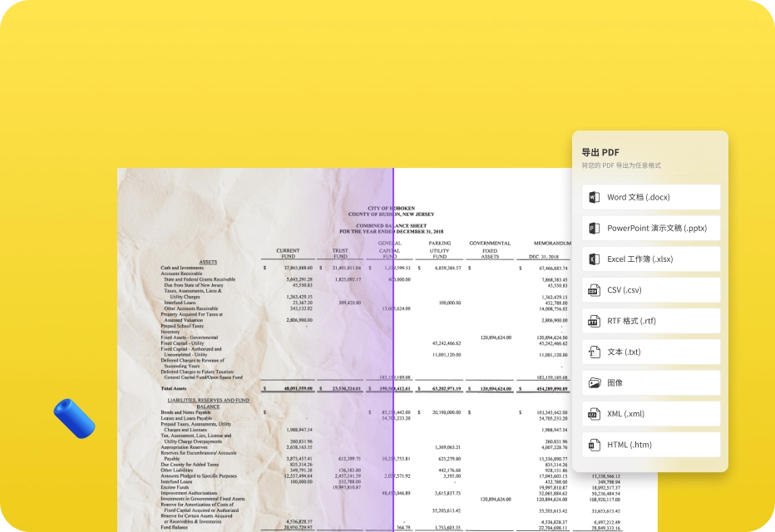
Task: Click the HTML file icon
Action: (594, 445)
